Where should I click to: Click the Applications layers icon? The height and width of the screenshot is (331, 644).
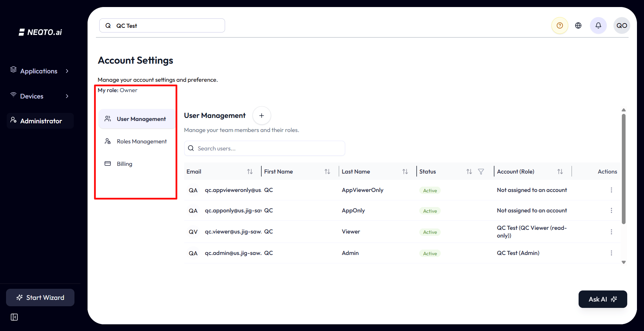coord(13,69)
